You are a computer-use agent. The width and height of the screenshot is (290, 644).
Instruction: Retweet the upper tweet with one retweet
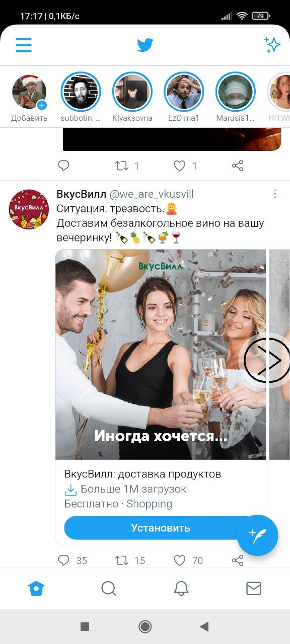[122, 166]
